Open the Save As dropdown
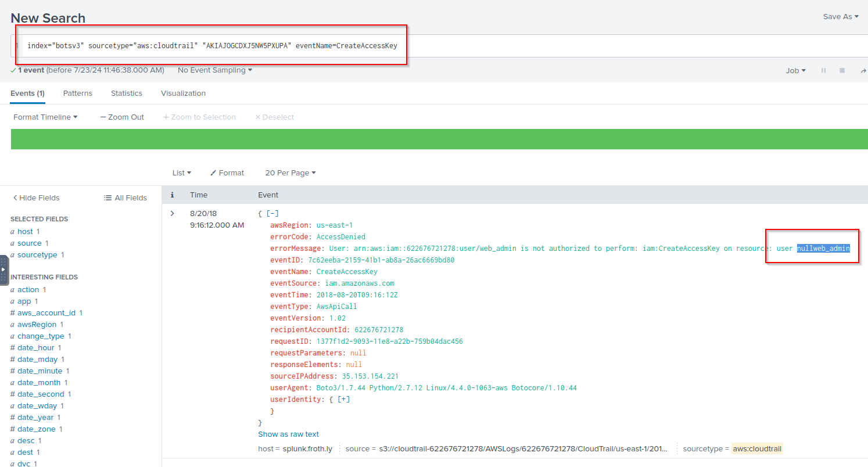The height and width of the screenshot is (467, 868). click(841, 17)
